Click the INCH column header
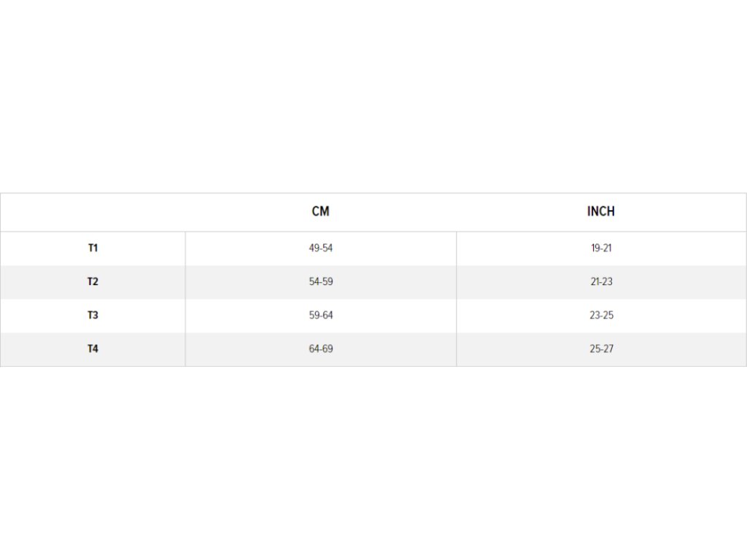The width and height of the screenshot is (747, 560). click(x=601, y=211)
